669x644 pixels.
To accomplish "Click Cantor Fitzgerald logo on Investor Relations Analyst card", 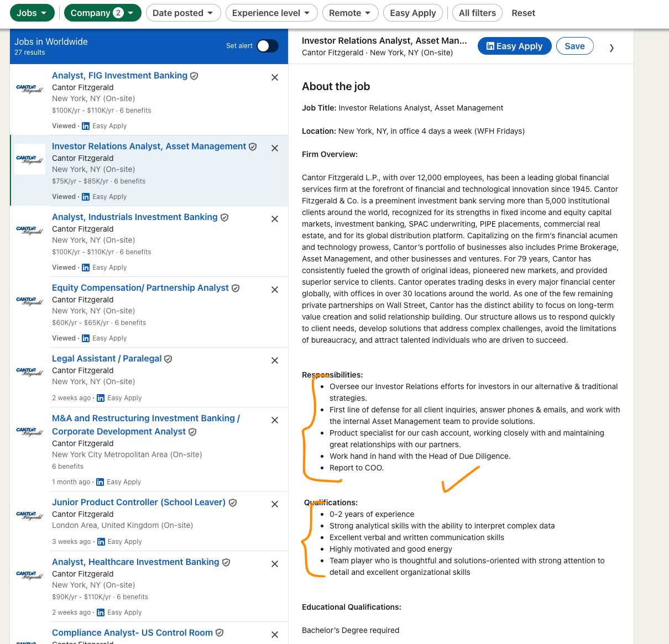I will tap(30, 159).
